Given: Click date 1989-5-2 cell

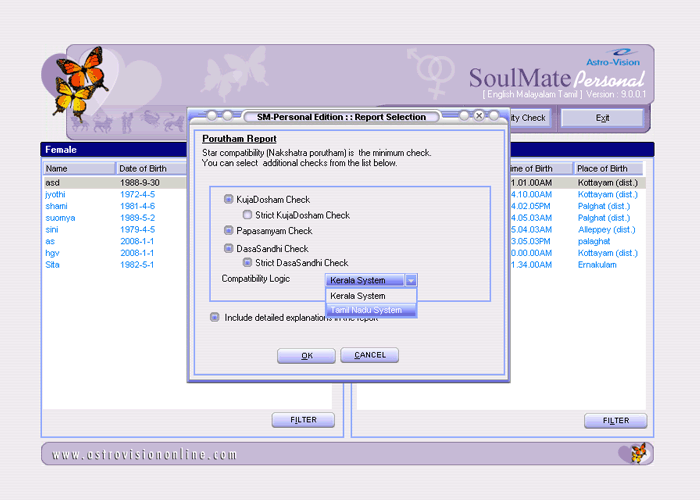Looking at the screenshot, I should click(138, 218).
